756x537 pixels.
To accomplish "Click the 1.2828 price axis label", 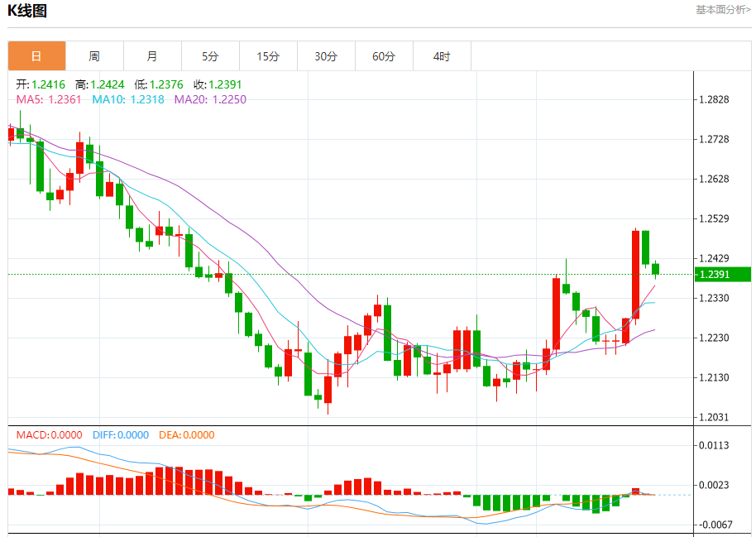I will click(714, 99).
